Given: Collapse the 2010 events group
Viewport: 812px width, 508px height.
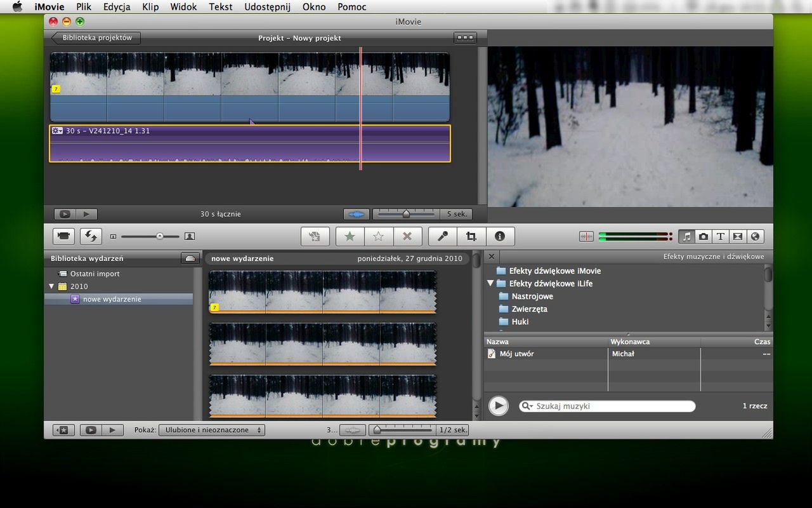Looking at the screenshot, I should tap(51, 286).
